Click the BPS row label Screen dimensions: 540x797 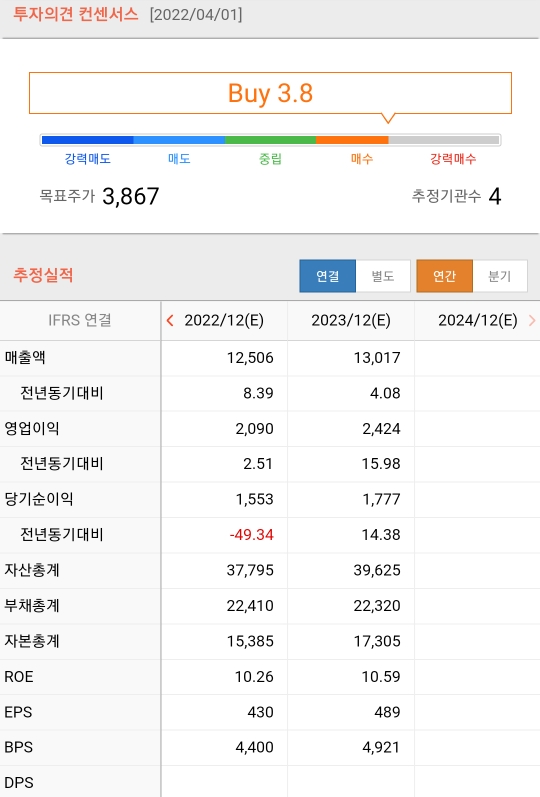pyautogui.click(x=19, y=748)
